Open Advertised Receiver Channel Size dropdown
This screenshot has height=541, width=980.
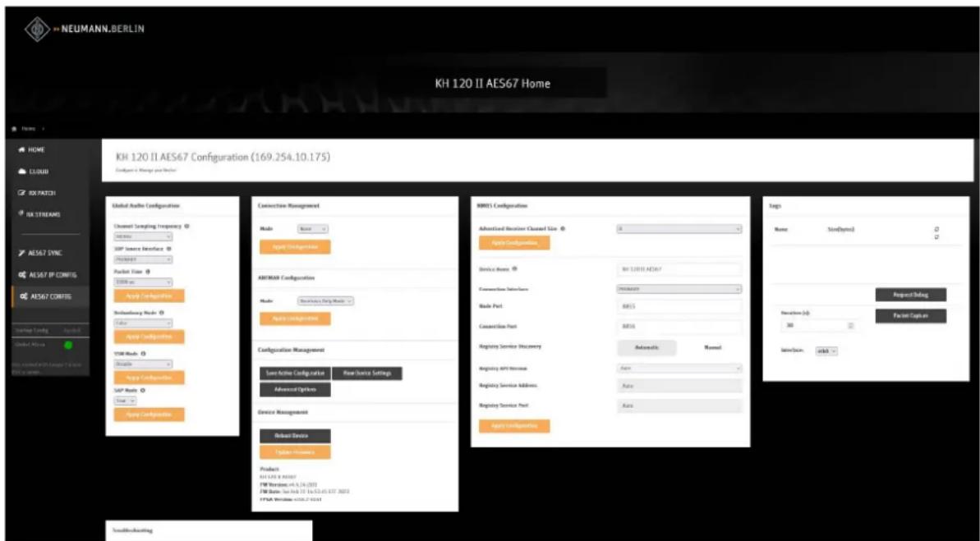[x=679, y=229]
